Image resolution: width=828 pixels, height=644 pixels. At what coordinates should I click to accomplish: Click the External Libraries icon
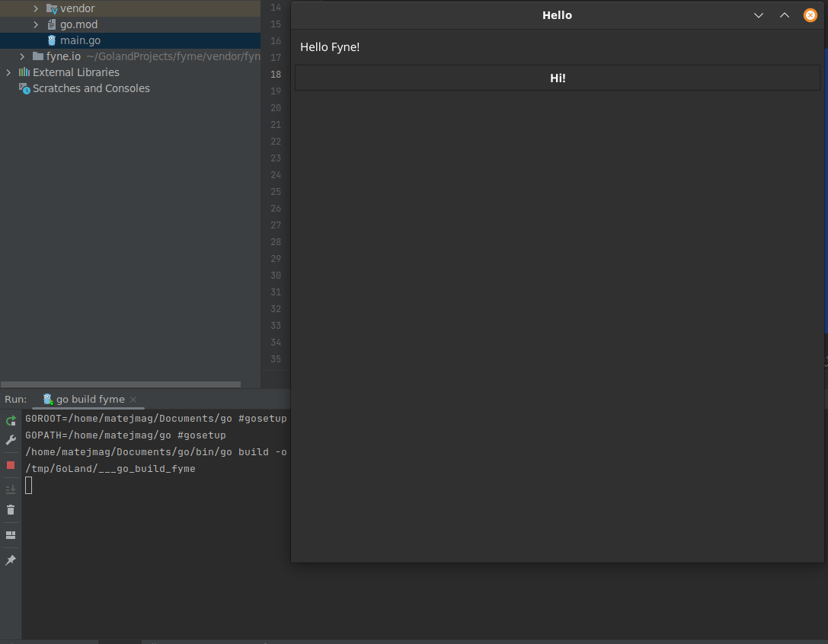[x=26, y=72]
